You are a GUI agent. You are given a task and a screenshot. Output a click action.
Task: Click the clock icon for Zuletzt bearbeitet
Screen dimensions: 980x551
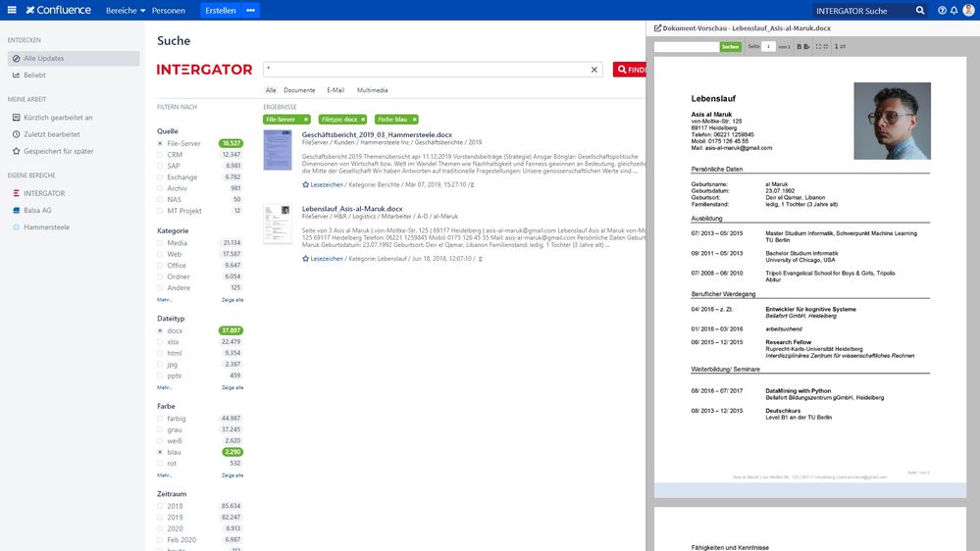click(17, 134)
